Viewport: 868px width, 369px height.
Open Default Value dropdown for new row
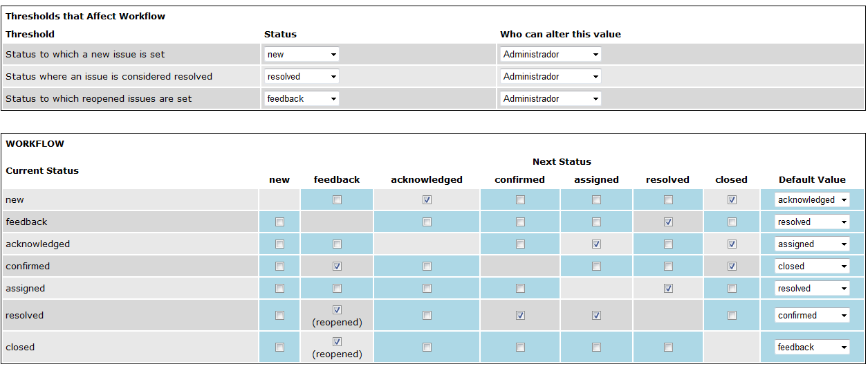[812, 200]
